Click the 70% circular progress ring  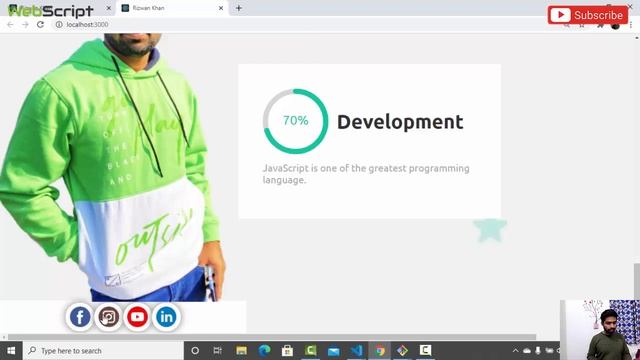click(296, 121)
